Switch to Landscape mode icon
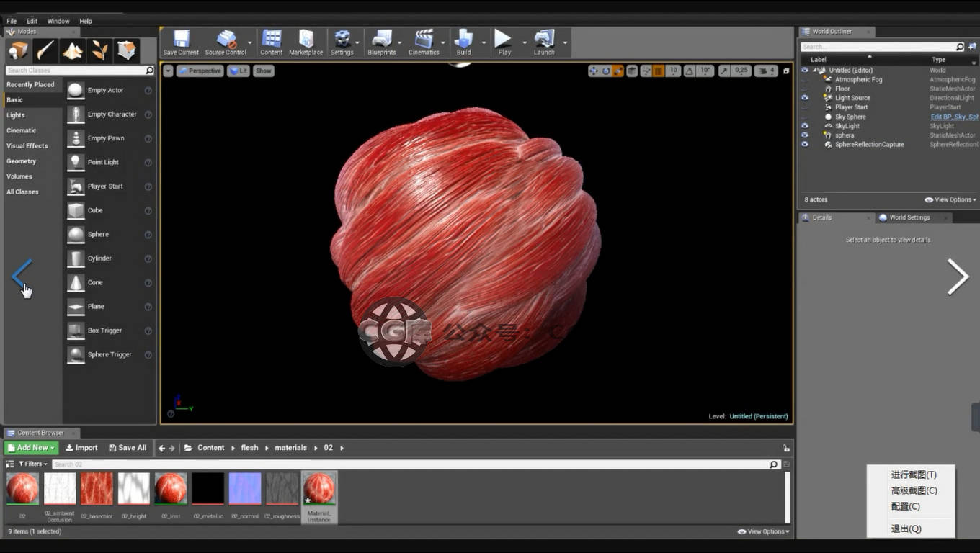 [73, 50]
